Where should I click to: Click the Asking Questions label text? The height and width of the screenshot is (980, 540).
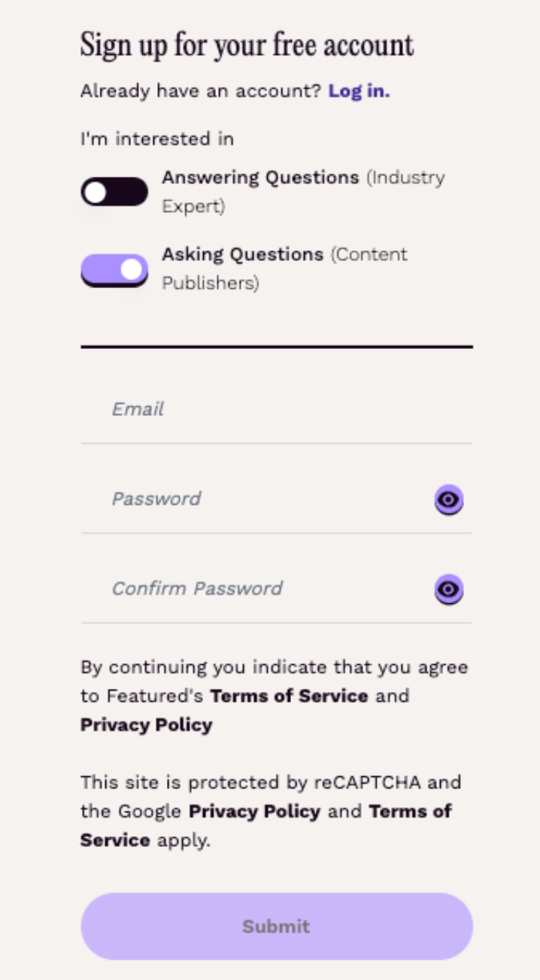[242, 254]
